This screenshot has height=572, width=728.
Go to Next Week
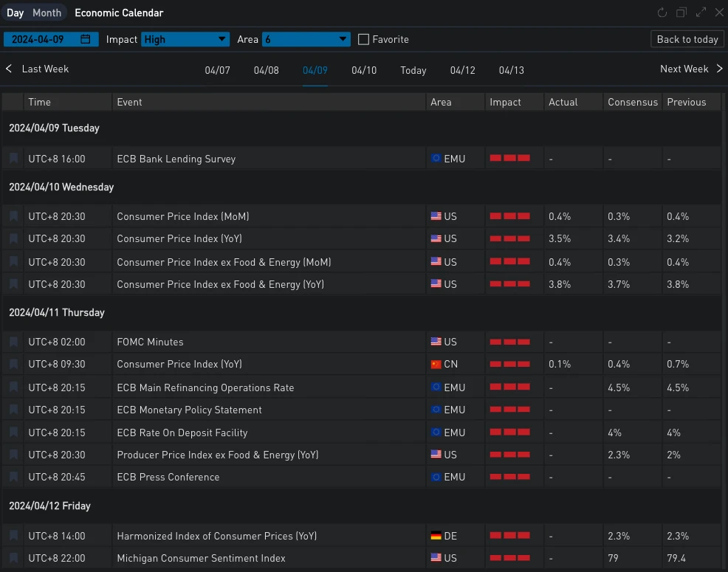[x=691, y=69]
